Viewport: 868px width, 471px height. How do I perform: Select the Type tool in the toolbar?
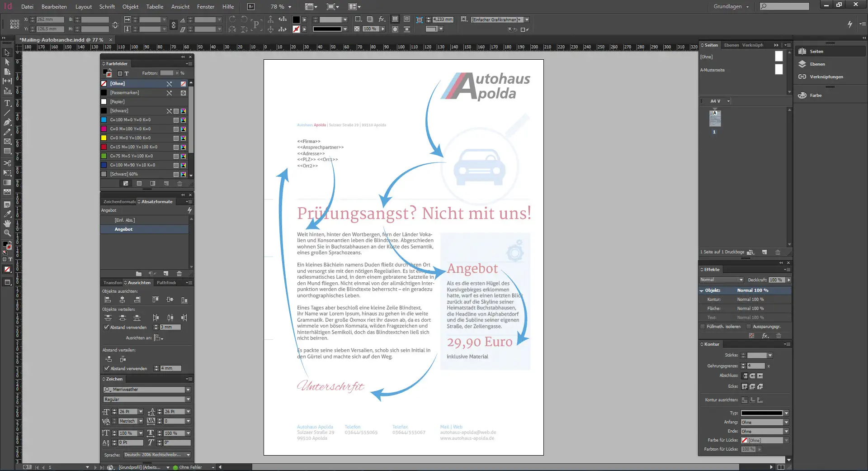7,103
